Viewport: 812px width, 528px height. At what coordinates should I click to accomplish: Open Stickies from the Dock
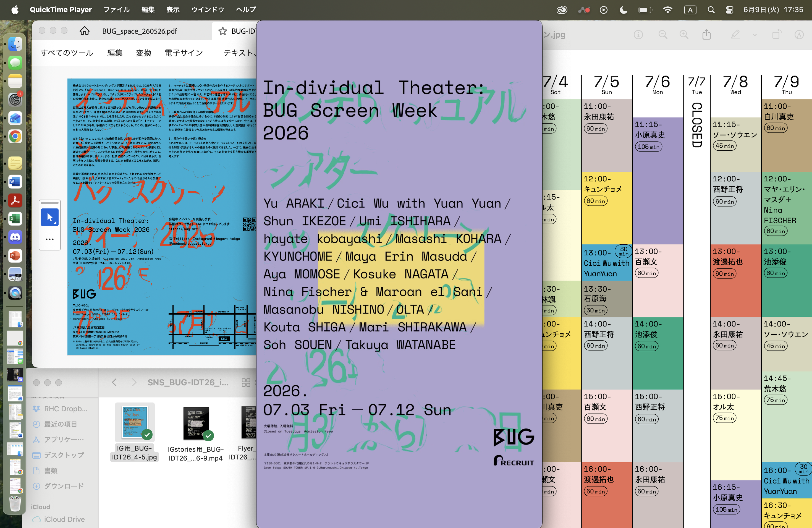coord(15,163)
